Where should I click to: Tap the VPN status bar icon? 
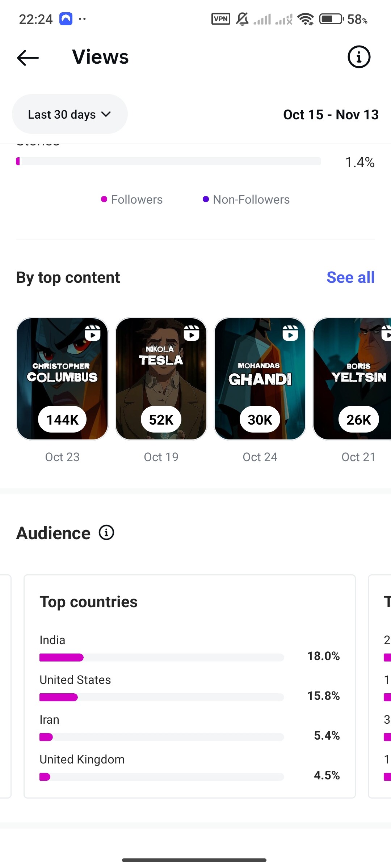pyautogui.click(x=220, y=19)
